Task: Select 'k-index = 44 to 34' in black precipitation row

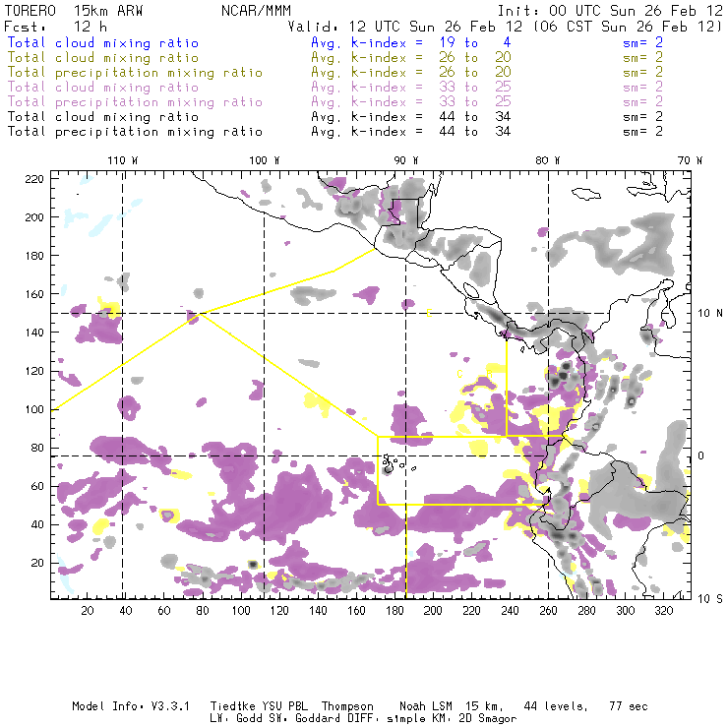Action: pos(431,132)
